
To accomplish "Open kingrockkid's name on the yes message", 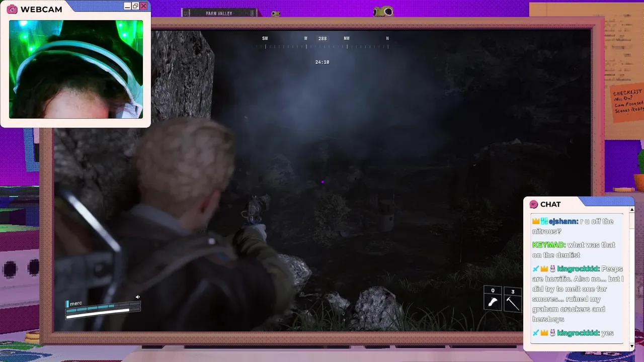I will coord(578,333).
